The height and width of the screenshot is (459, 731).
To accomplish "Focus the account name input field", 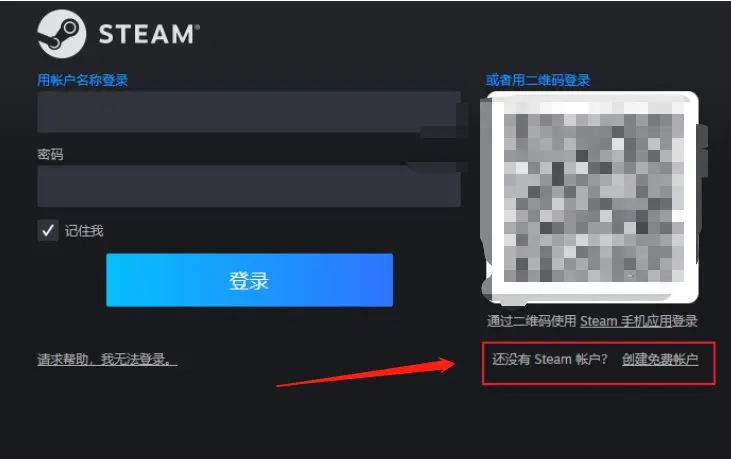I will coord(249,112).
